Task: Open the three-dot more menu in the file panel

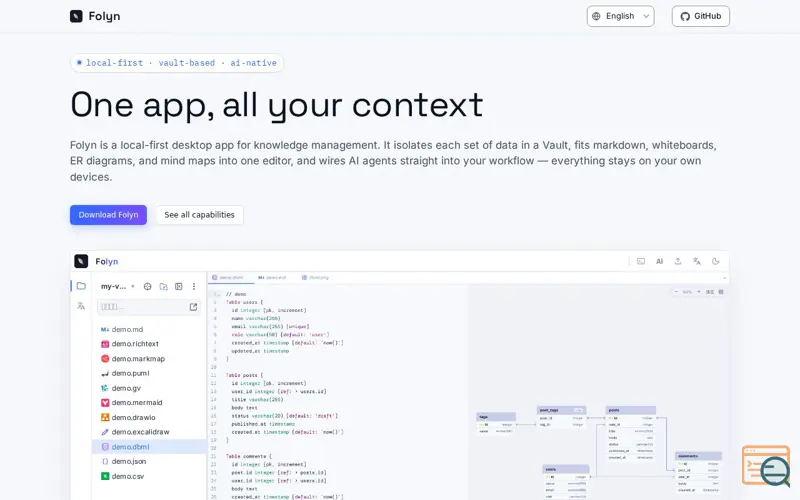Action: 194,287
